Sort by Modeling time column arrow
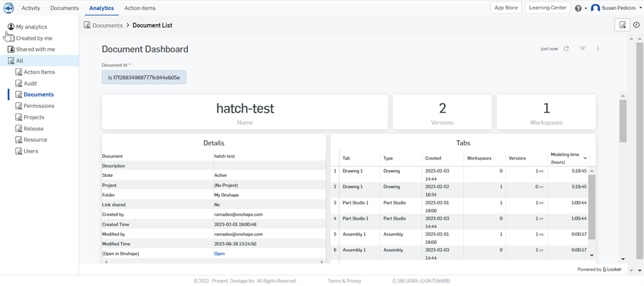The width and height of the screenshot is (644, 286). (585, 158)
